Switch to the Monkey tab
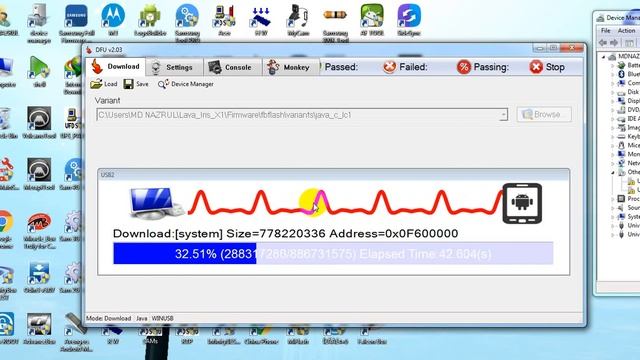The image size is (640, 360). click(x=291, y=67)
